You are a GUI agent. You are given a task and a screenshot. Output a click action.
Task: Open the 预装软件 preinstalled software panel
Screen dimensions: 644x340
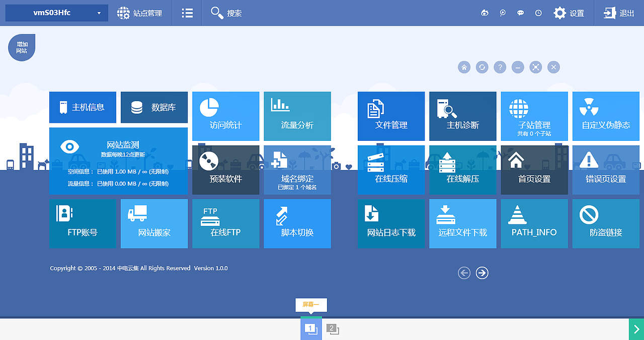click(x=225, y=170)
